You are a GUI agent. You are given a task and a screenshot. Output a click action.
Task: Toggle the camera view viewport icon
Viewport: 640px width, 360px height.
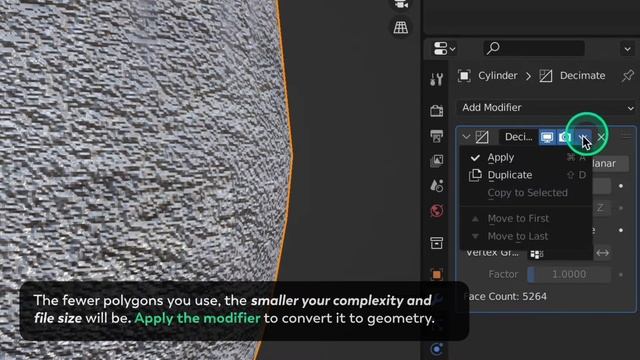401,4
